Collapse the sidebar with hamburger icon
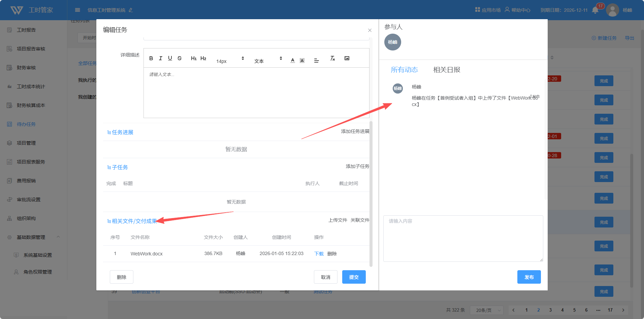Screen dimensions: 644x319 (x=77, y=10)
